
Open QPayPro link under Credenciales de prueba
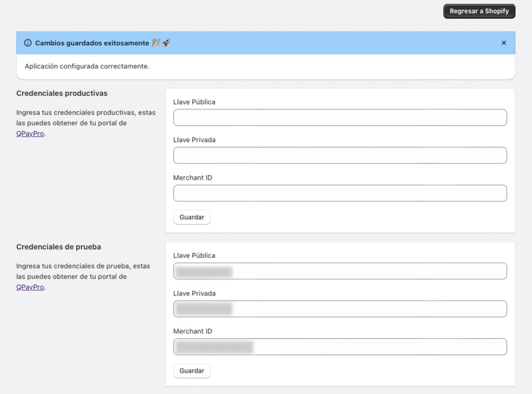tap(30, 287)
